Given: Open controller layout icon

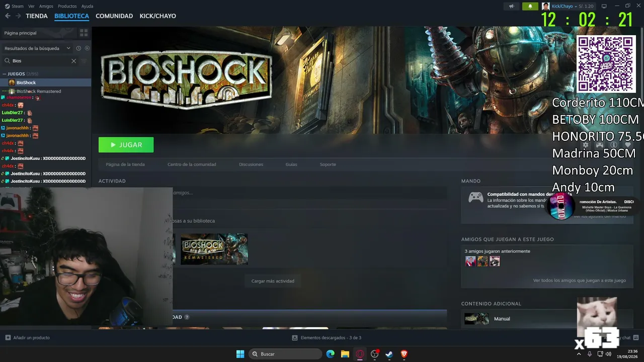Looking at the screenshot, I should pos(599,145).
